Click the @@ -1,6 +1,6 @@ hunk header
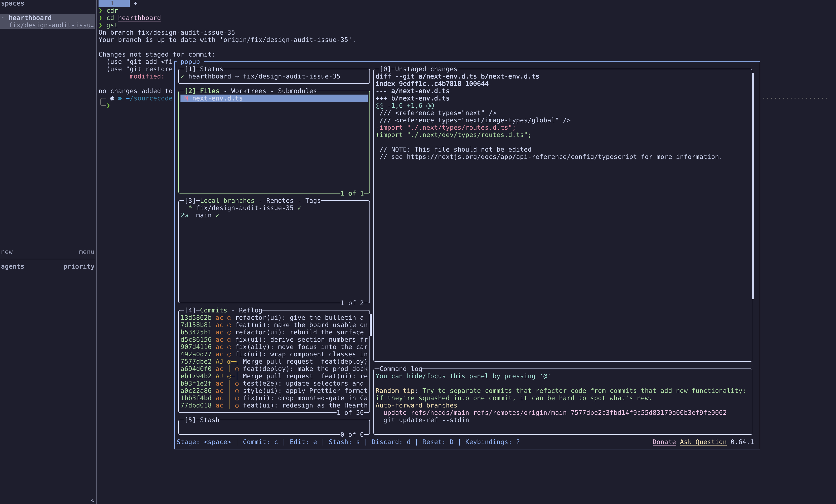The image size is (836, 504). tap(405, 106)
